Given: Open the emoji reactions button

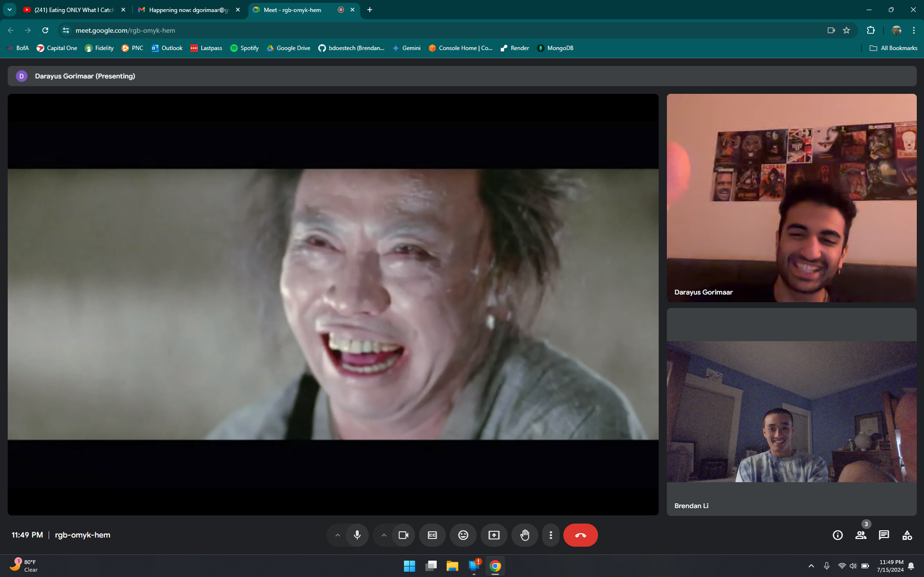Looking at the screenshot, I should click(x=463, y=535).
